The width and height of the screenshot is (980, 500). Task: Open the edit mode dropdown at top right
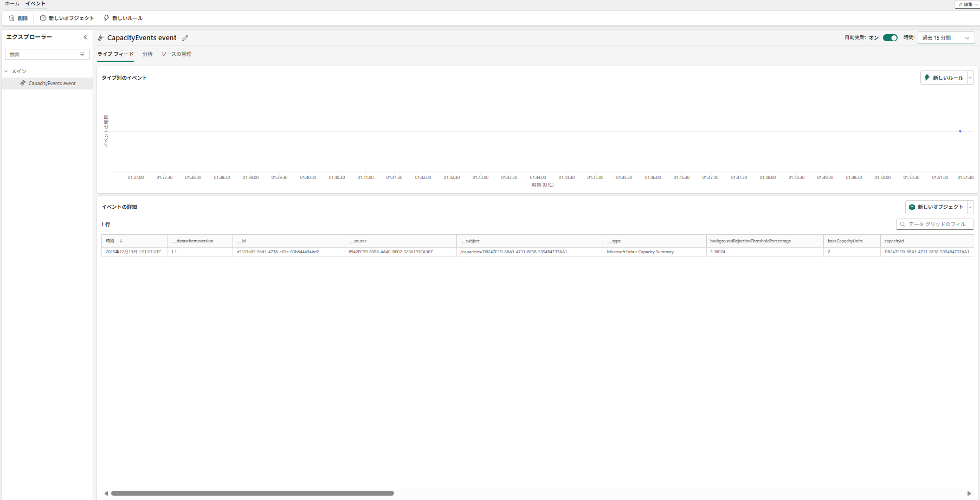point(968,4)
